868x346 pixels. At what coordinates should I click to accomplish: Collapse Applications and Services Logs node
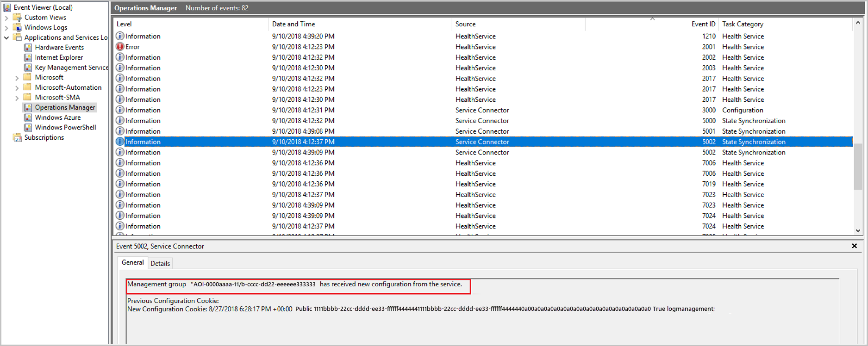click(6, 37)
